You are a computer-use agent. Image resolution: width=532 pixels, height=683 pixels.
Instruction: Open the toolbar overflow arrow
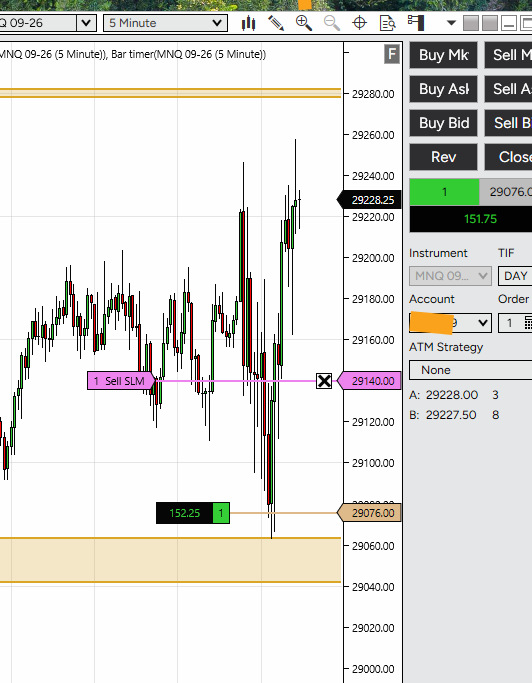451,23
